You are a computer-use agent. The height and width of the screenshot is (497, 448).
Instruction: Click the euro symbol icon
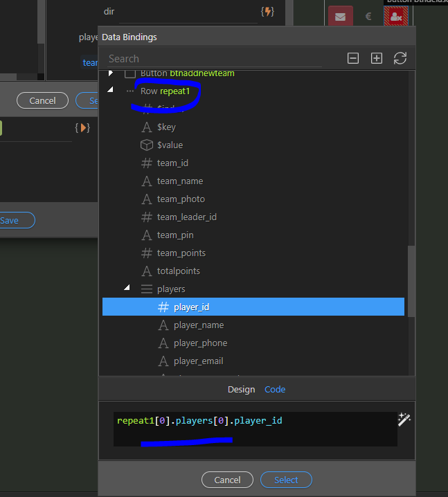[368, 16]
